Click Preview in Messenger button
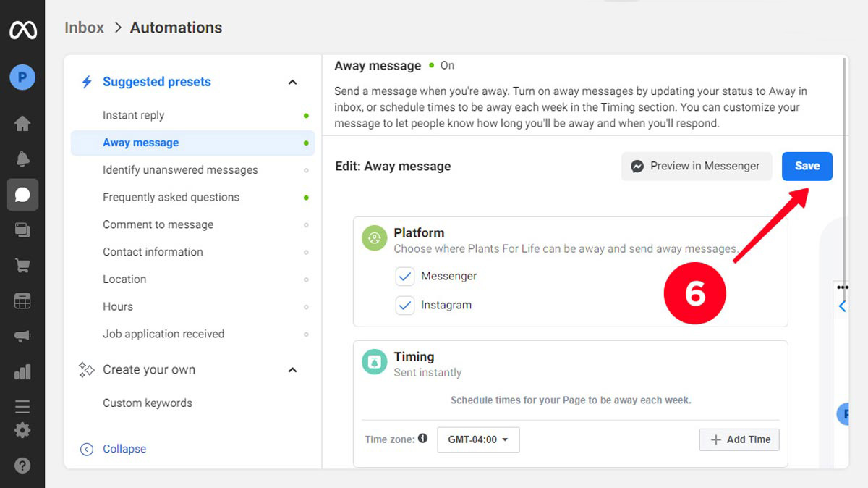The width and height of the screenshot is (868, 488). (x=696, y=166)
